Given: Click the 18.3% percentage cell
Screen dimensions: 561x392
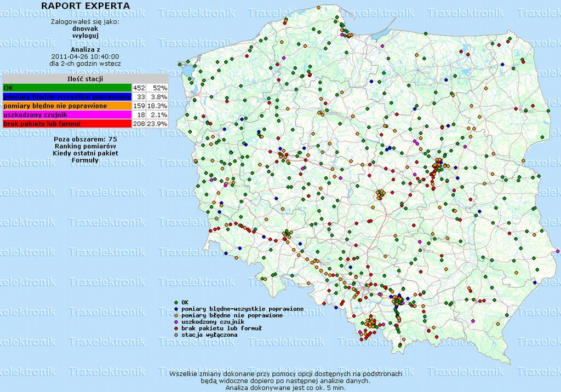Looking at the screenshot, I should [157, 106].
